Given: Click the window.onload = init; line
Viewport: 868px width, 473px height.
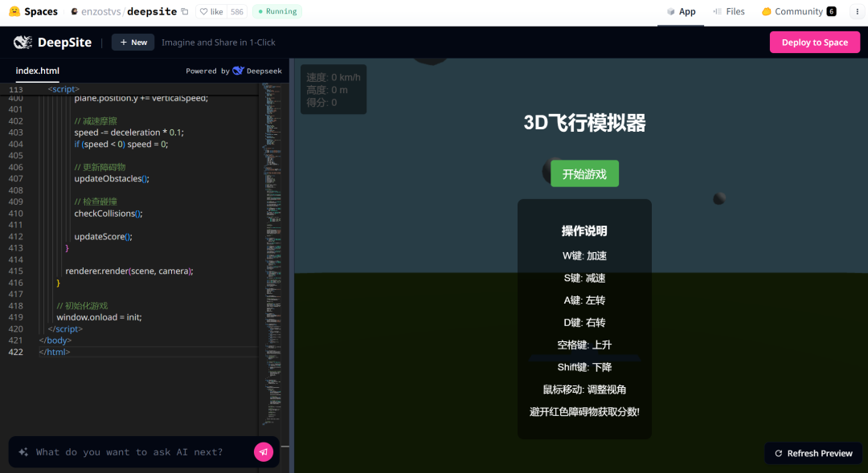Looking at the screenshot, I should tap(99, 317).
